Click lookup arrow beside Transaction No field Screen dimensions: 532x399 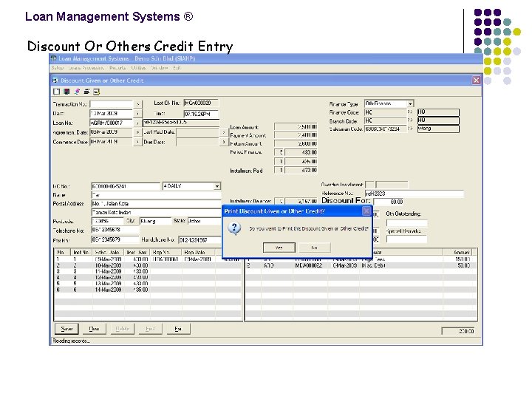point(137,104)
